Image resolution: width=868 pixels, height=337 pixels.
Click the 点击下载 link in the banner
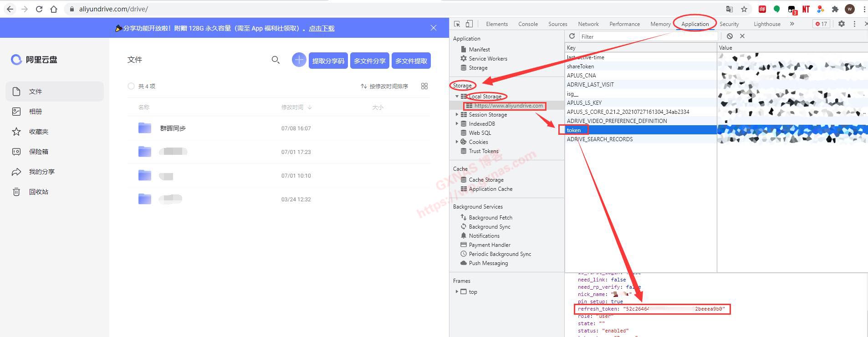click(322, 28)
